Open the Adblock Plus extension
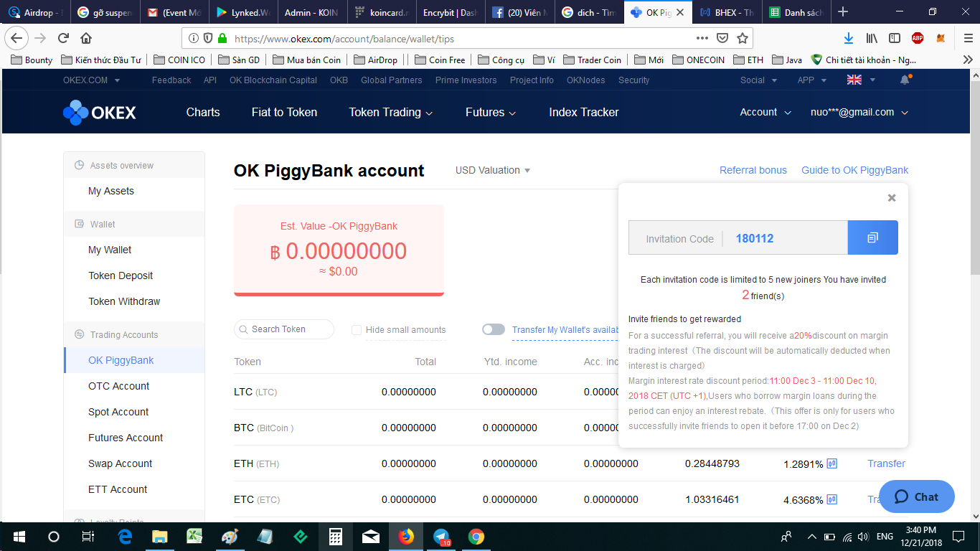Screen dimensions: 980x551 coord(918,39)
